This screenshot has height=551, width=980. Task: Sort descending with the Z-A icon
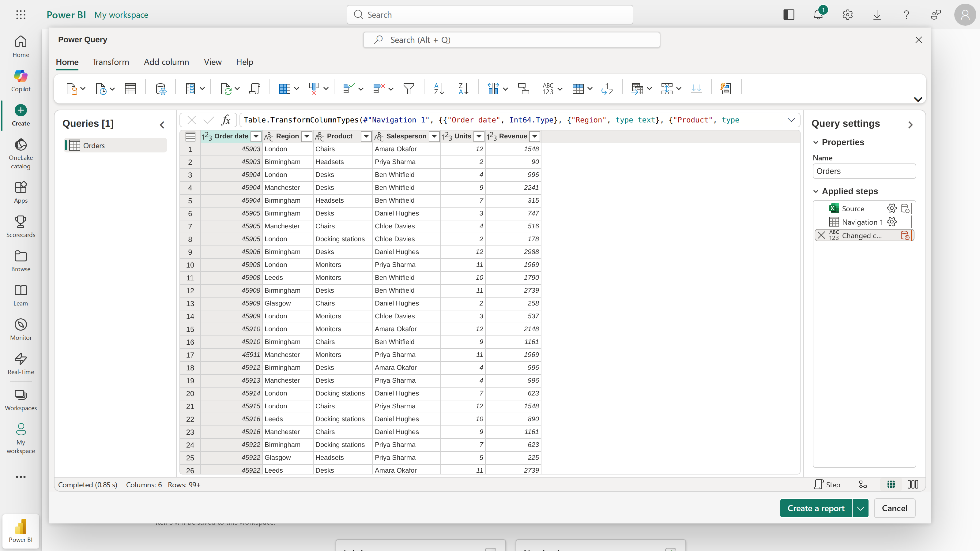(x=463, y=88)
